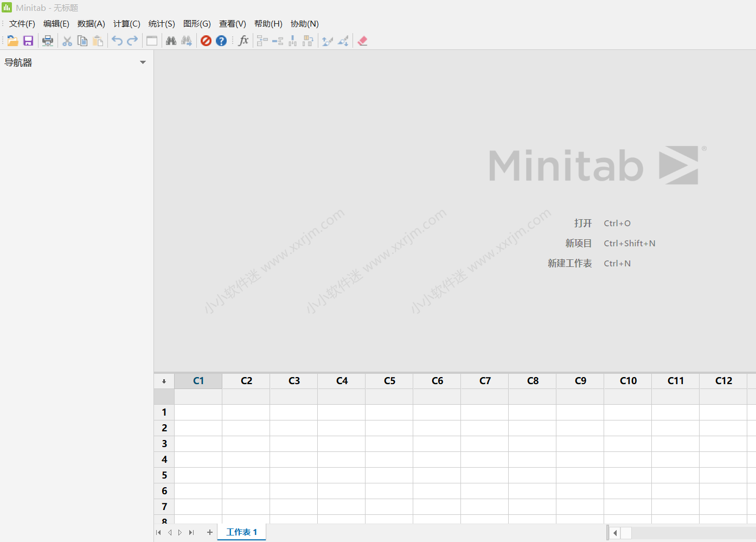Select column header C10
The height and width of the screenshot is (542, 756).
(628, 381)
